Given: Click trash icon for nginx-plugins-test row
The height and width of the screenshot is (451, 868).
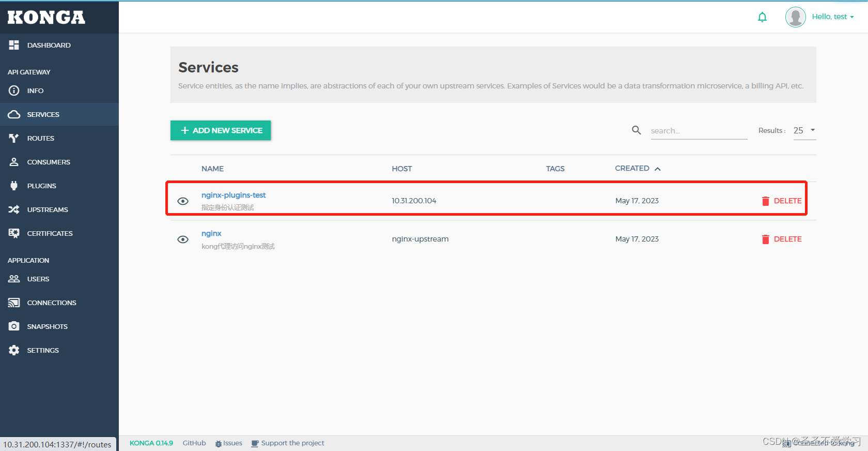Looking at the screenshot, I should point(766,201).
